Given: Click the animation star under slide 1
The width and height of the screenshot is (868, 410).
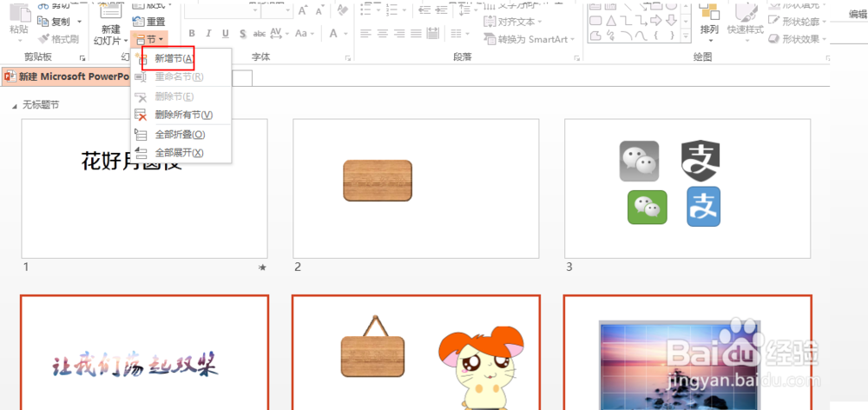Looking at the screenshot, I should click(262, 268).
